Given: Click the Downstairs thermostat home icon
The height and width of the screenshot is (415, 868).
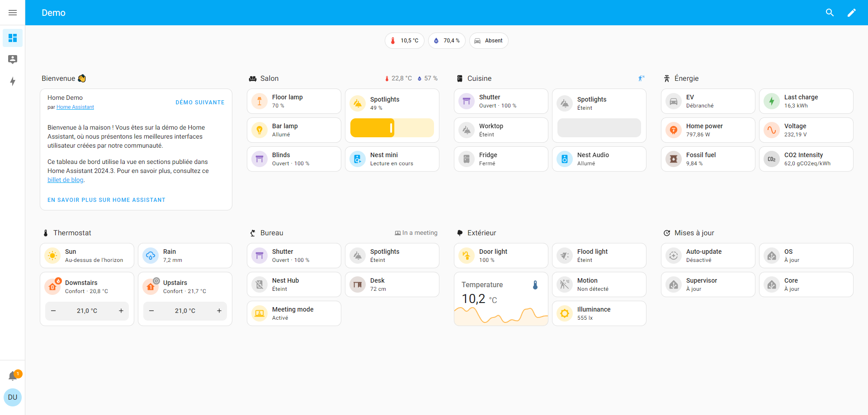Looking at the screenshot, I should pos(52,287).
